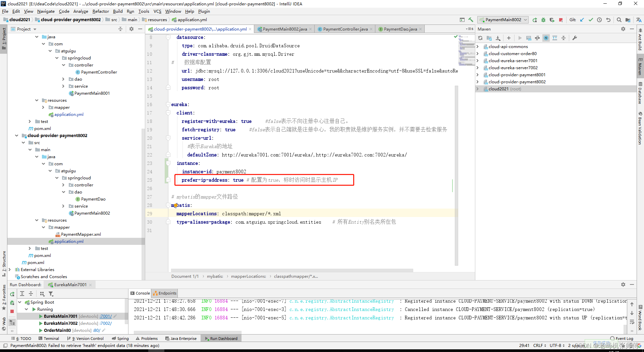The width and height of the screenshot is (644, 352).
Task: Switch to PaymentDao.java editor tab
Action: coord(400,29)
